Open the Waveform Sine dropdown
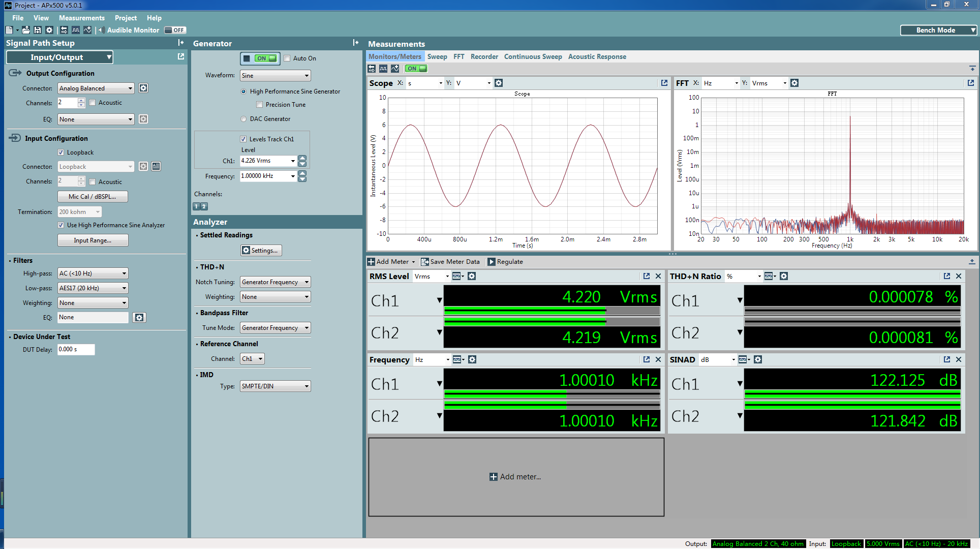Viewport: 980px width, 549px height. [x=275, y=75]
